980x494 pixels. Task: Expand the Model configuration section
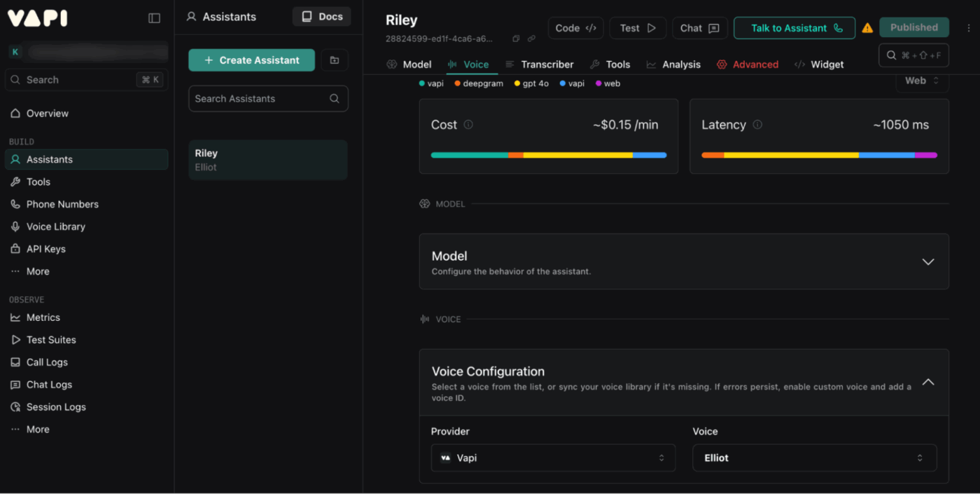coord(927,262)
